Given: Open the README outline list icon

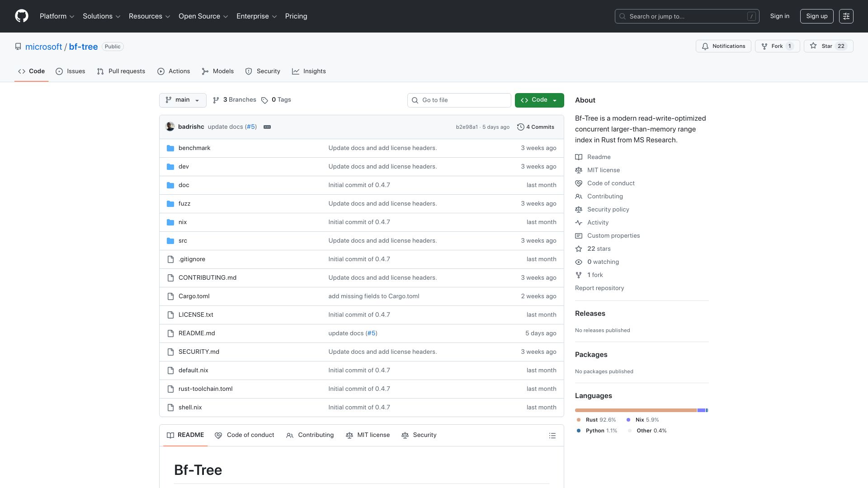Looking at the screenshot, I should (x=552, y=436).
